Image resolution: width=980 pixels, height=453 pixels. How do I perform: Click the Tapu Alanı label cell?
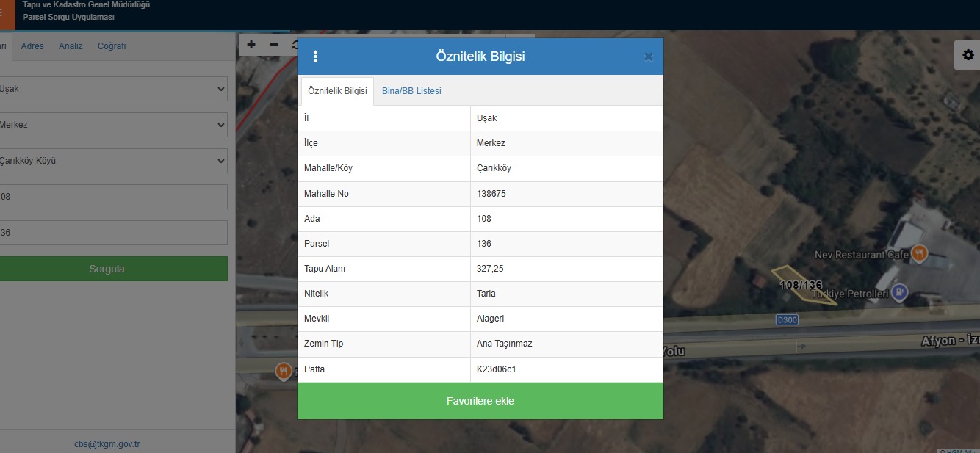[x=384, y=269]
